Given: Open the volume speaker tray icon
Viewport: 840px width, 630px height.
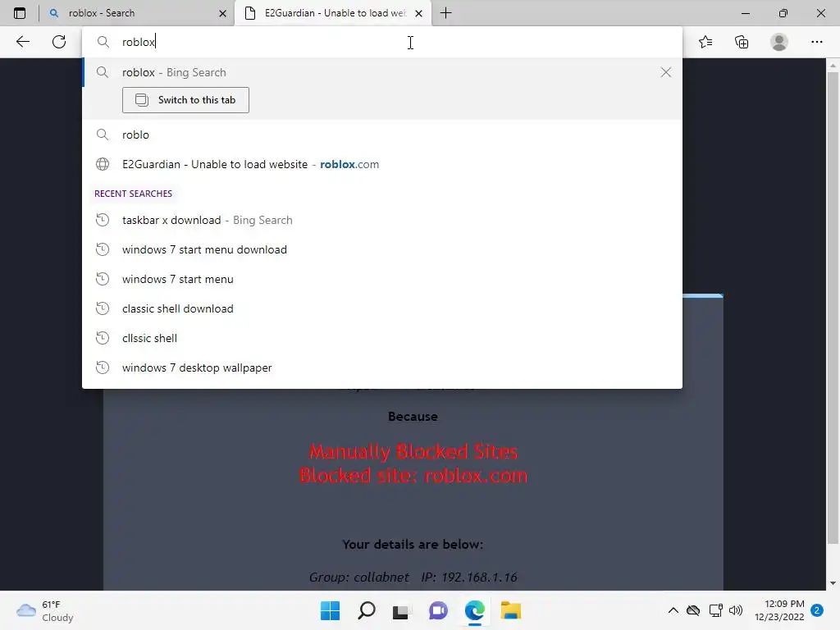Looking at the screenshot, I should click(736, 610).
